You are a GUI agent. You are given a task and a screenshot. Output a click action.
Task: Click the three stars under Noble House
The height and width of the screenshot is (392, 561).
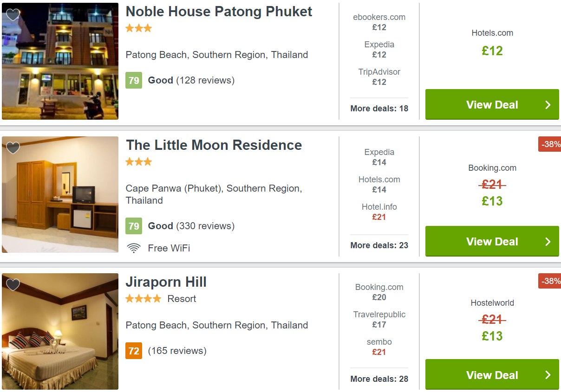point(139,28)
